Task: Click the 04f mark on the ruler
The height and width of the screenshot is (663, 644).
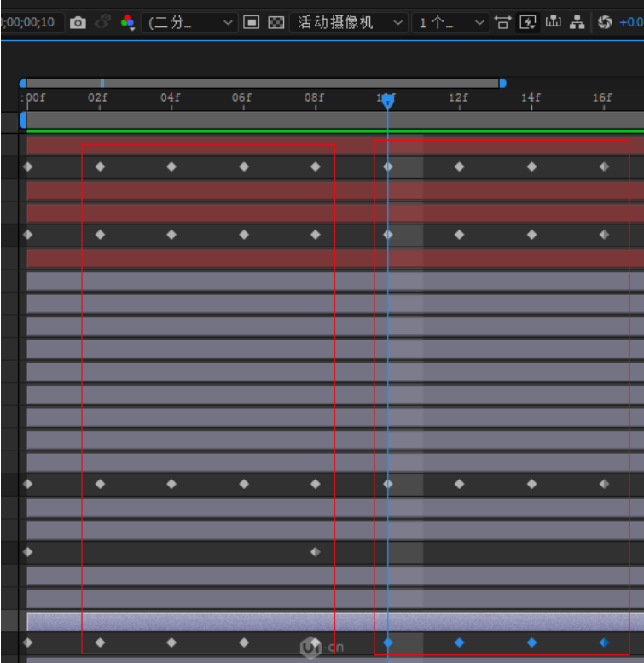Action: click(171, 97)
